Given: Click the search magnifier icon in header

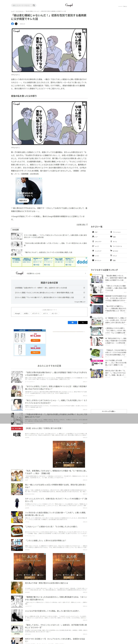Looking at the screenshot, I should [x=34, y=5].
